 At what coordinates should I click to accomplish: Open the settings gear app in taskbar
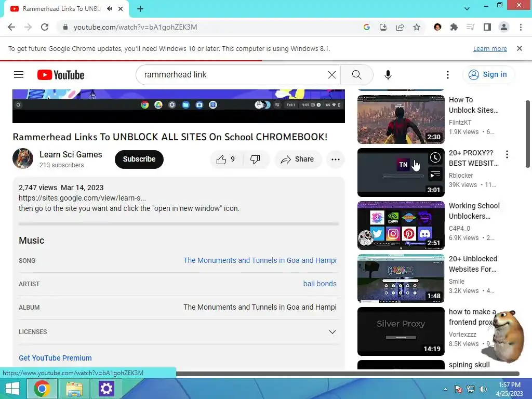pyautogui.click(x=106, y=389)
